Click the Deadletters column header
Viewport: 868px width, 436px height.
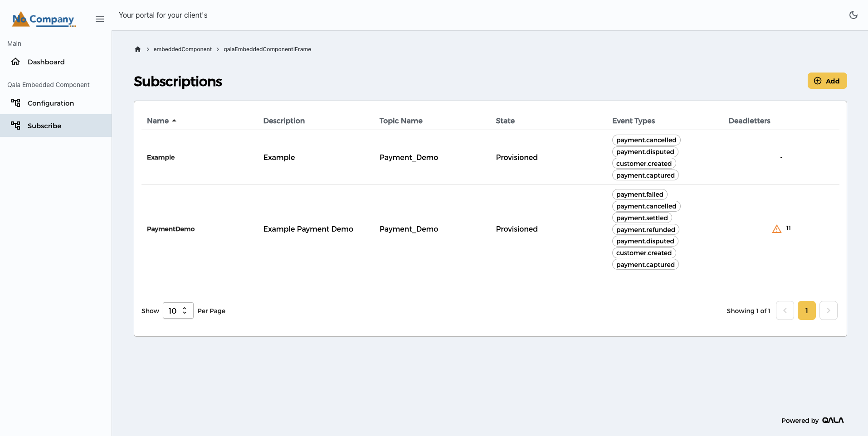pyautogui.click(x=749, y=121)
